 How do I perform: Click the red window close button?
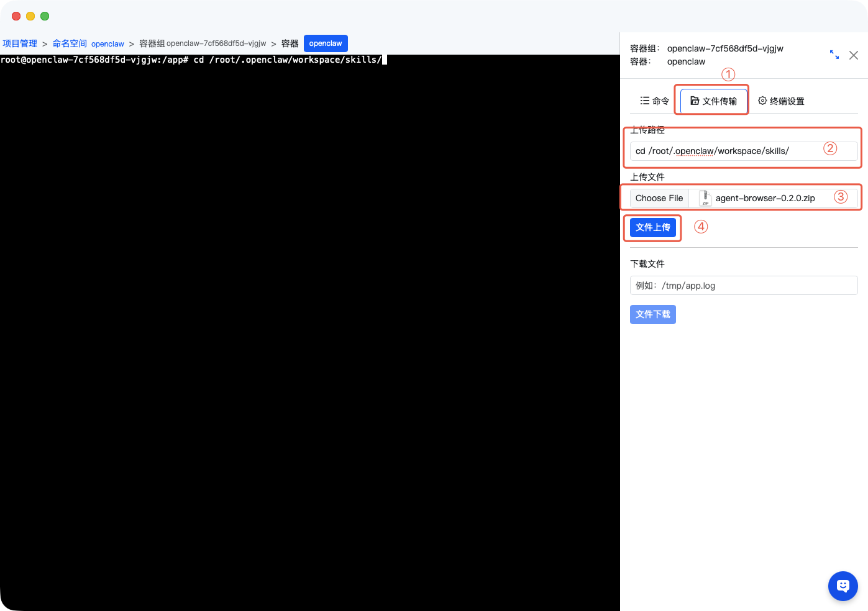(x=16, y=16)
